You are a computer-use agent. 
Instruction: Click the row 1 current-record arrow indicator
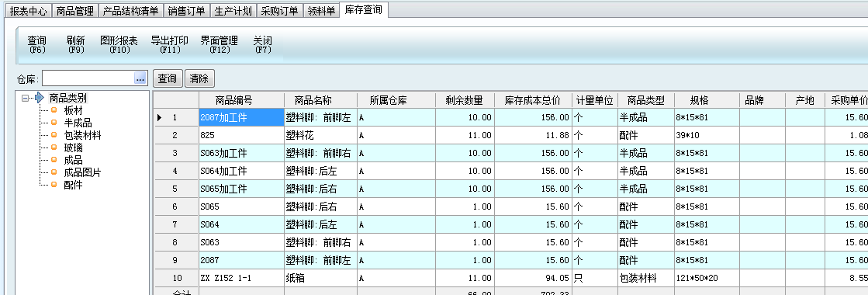pos(160,117)
